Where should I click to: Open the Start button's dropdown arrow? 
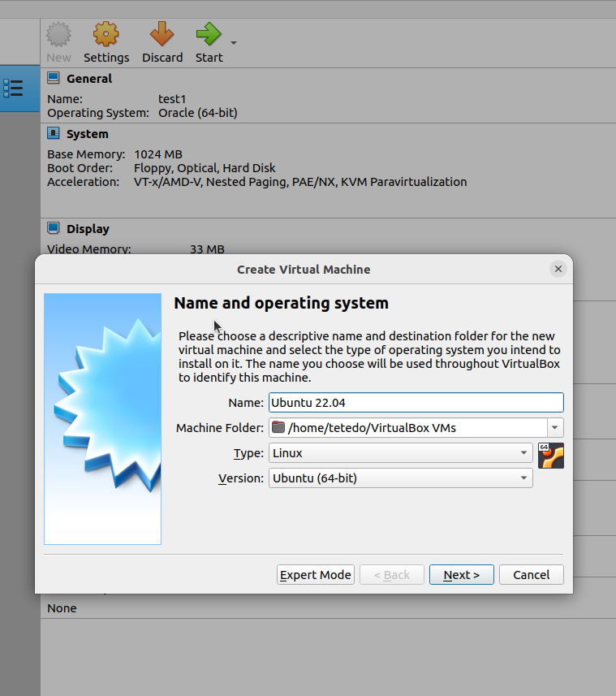pyautogui.click(x=234, y=42)
